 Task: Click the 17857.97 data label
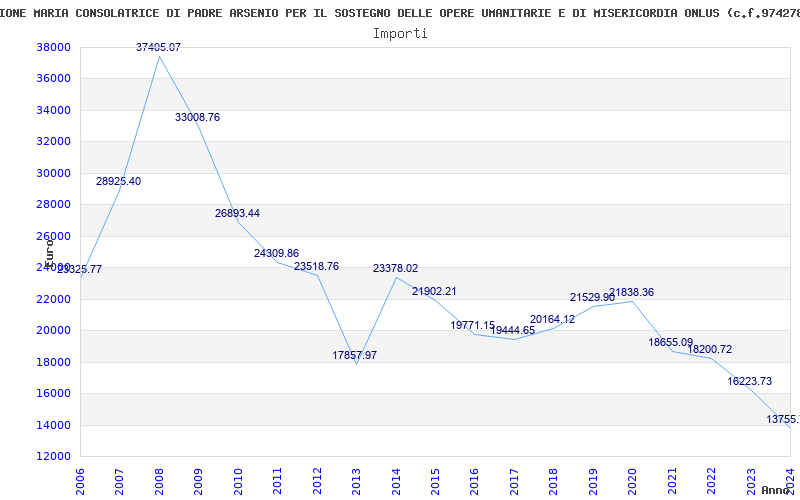point(355,355)
